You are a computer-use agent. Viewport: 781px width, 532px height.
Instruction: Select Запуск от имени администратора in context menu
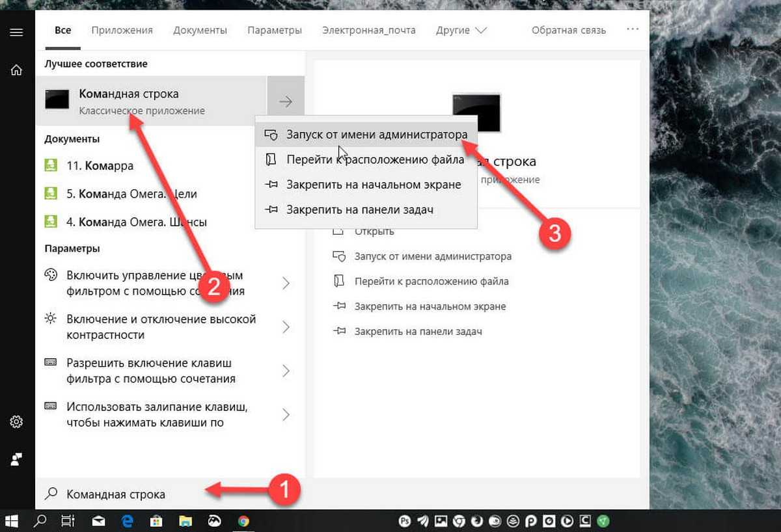[376, 135]
